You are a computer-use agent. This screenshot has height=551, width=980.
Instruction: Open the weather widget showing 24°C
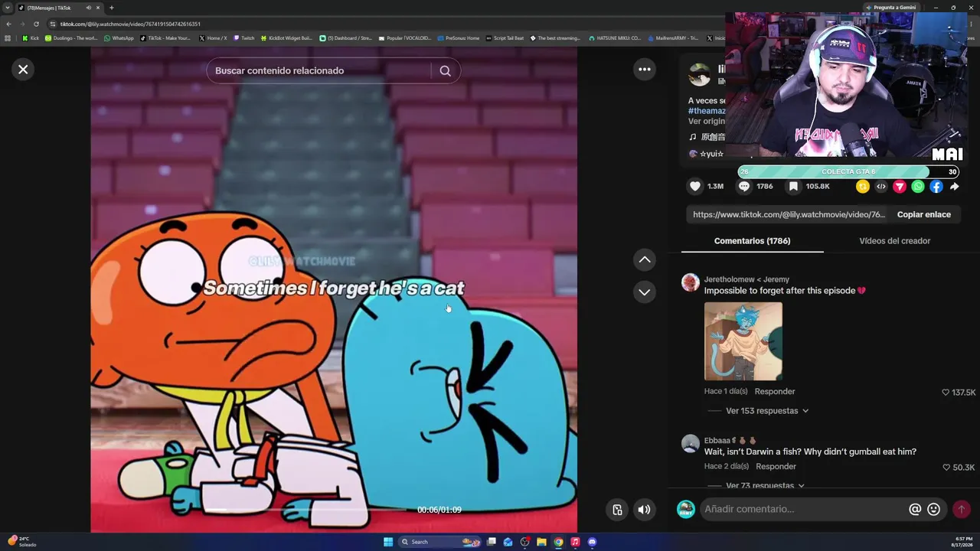(21, 542)
